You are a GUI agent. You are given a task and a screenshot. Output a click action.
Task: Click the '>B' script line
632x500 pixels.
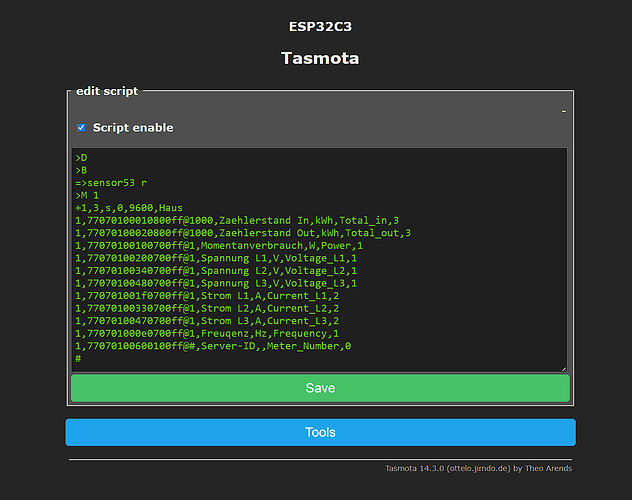point(81,170)
